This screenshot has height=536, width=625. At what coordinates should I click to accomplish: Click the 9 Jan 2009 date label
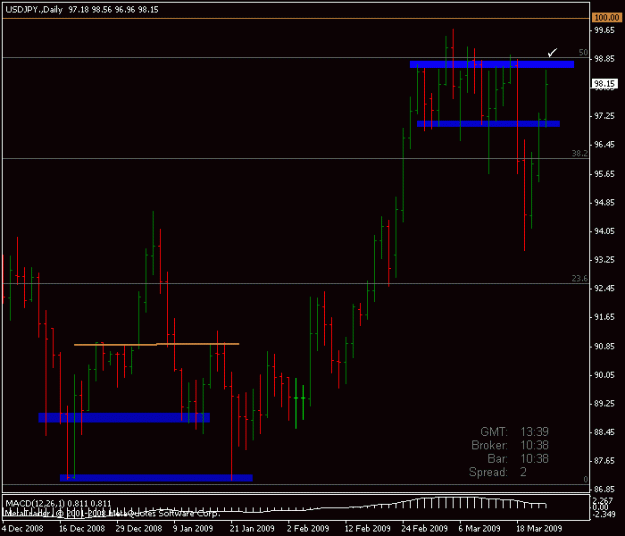[x=193, y=529]
